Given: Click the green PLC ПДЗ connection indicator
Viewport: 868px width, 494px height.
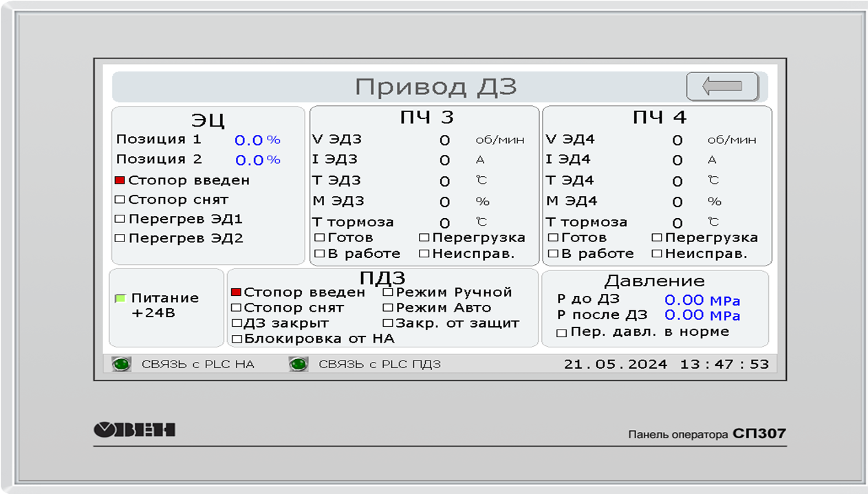Looking at the screenshot, I should tap(299, 364).
